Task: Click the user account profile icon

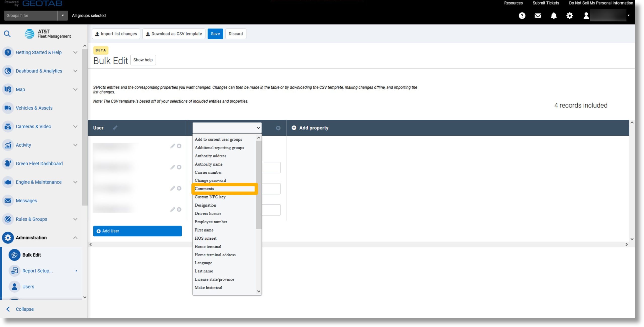Action: (586, 15)
